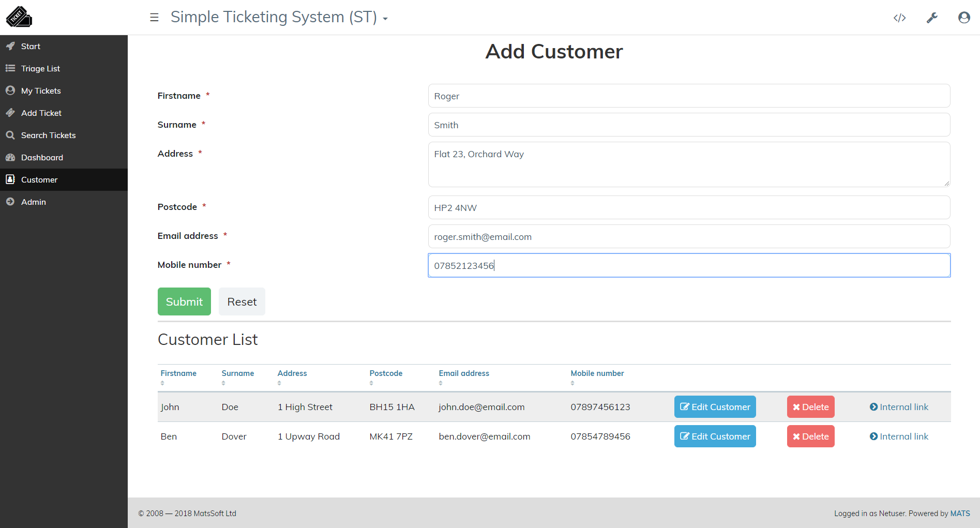Open settings using the wrench icon
980x528 pixels.
pyautogui.click(x=932, y=17)
